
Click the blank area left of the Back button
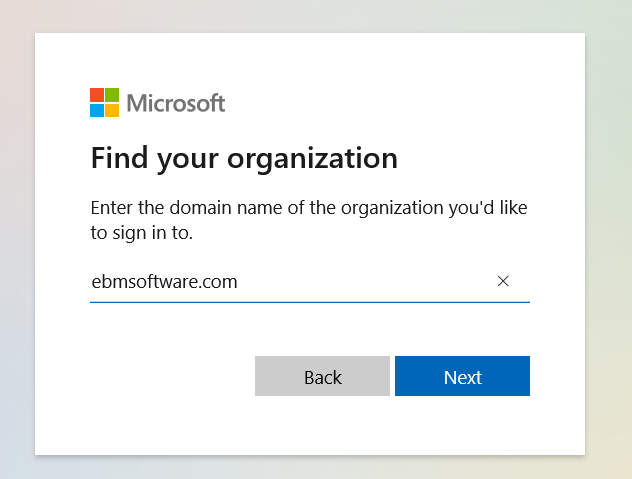pyautogui.click(x=171, y=376)
